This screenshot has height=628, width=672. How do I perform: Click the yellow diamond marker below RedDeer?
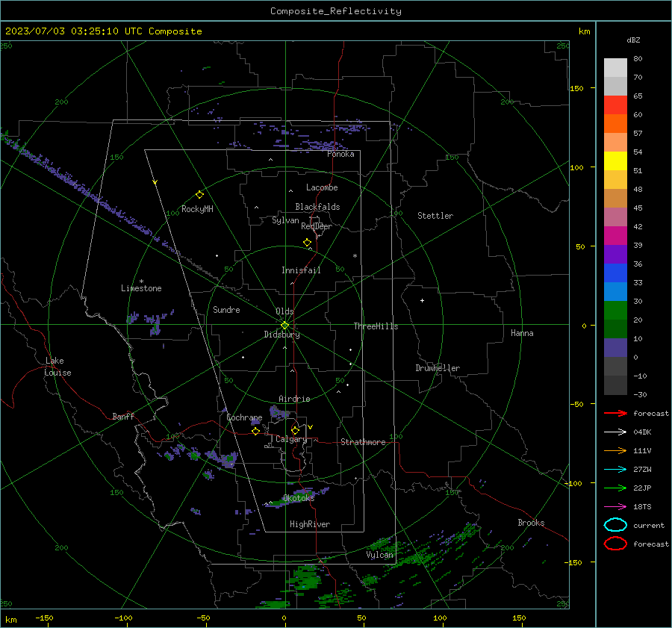(307, 243)
